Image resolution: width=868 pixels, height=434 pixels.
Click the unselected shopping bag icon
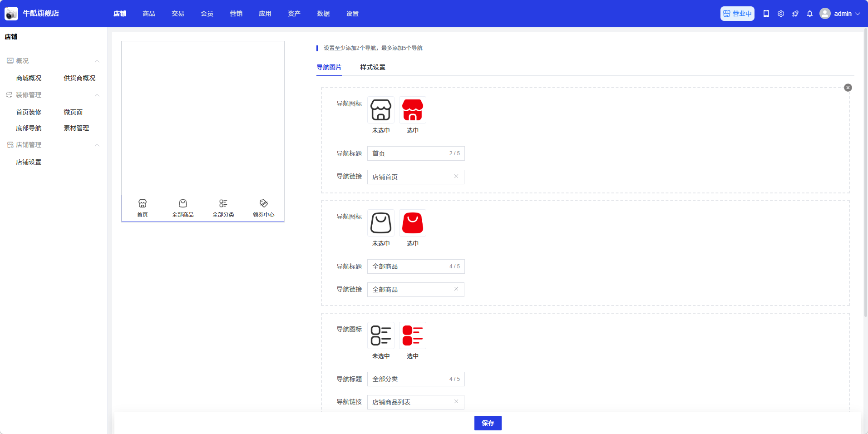pyautogui.click(x=380, y=223)
